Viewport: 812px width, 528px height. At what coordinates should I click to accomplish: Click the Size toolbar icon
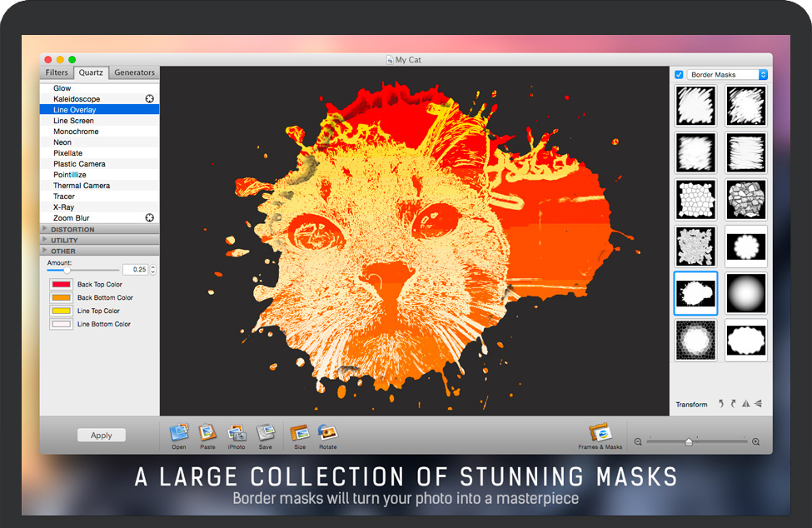tap(300, 433)
